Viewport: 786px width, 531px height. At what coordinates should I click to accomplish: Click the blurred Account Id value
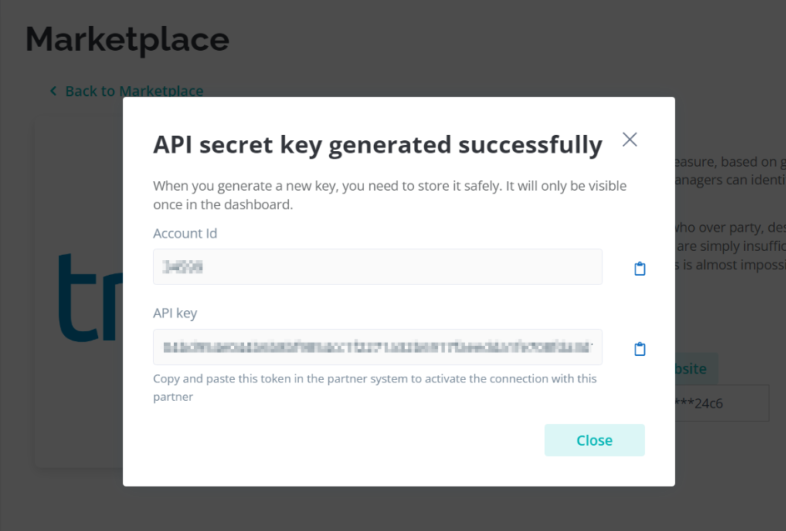point(182,267)
